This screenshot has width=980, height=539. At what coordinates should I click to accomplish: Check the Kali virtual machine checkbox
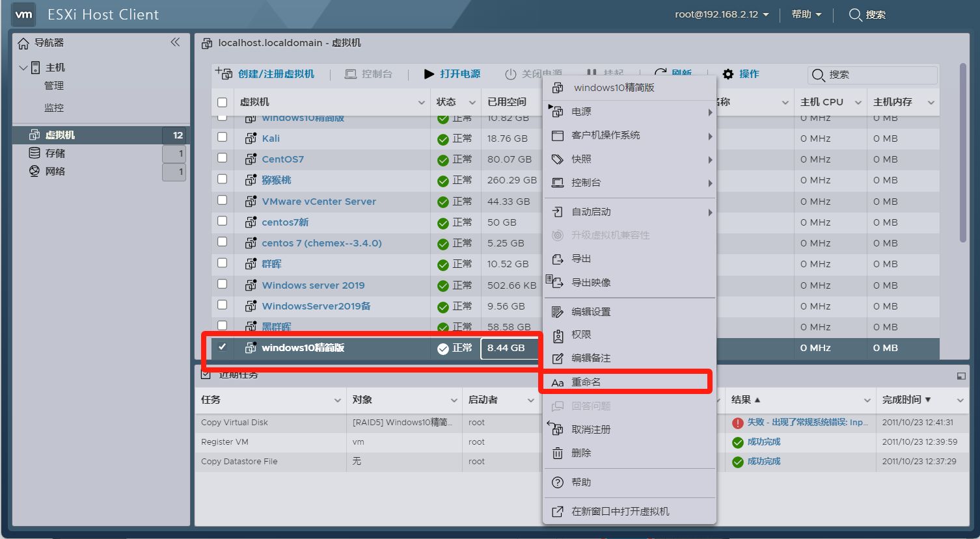[x=223, y=137]
